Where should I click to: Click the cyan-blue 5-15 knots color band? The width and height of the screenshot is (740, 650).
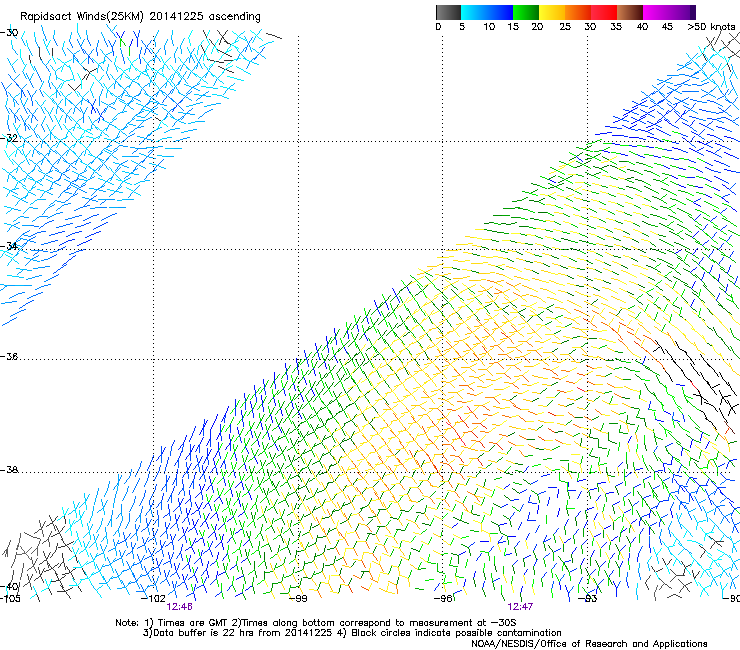coord(487,12)
